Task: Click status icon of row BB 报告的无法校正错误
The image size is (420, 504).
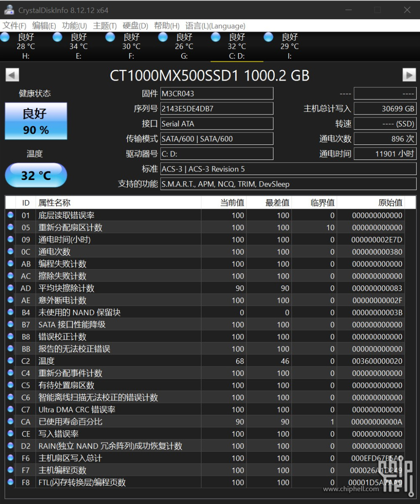Action: (x=11, y=348)
